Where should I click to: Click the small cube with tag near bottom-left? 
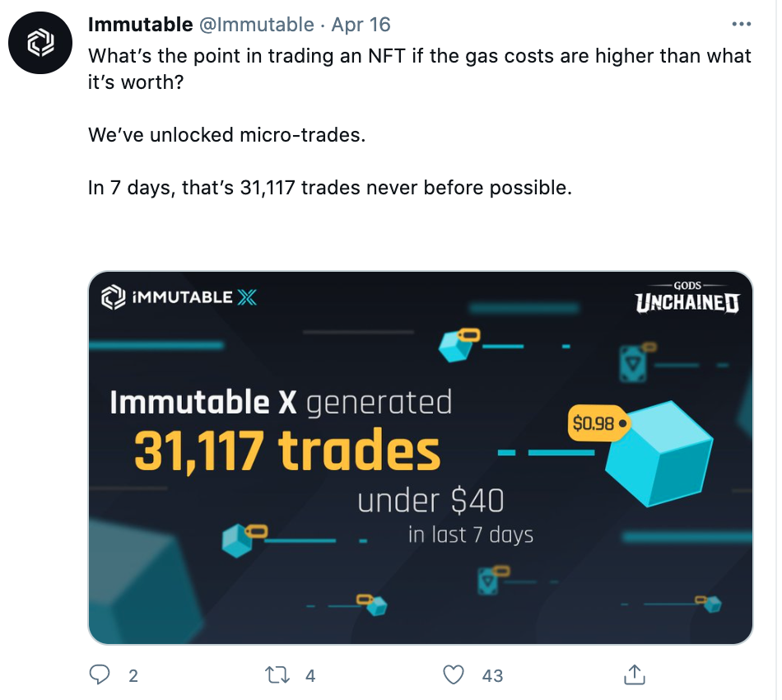[x=244, y=539]
